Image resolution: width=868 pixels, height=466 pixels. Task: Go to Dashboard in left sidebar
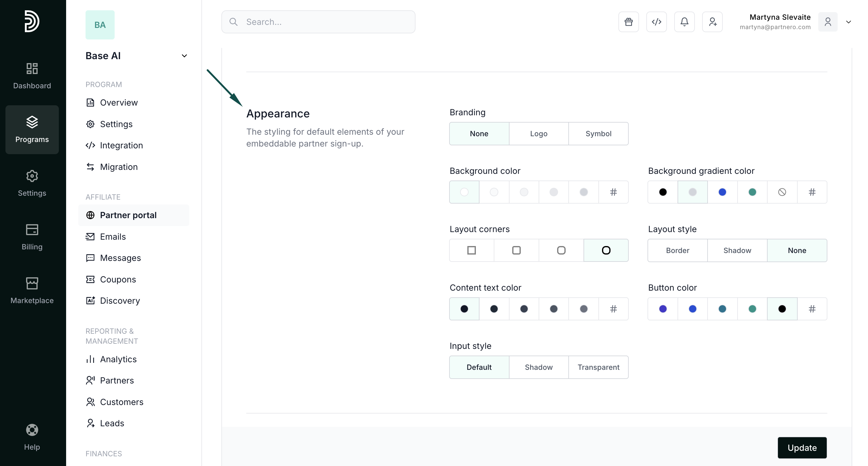[x=32, y=76]
